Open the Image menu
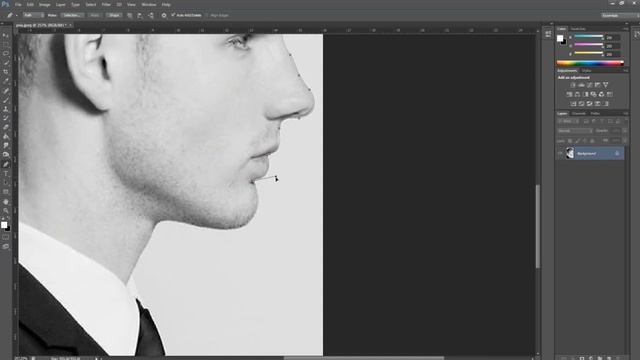This screenshot has height=360, width=640. tap(44, 4)
